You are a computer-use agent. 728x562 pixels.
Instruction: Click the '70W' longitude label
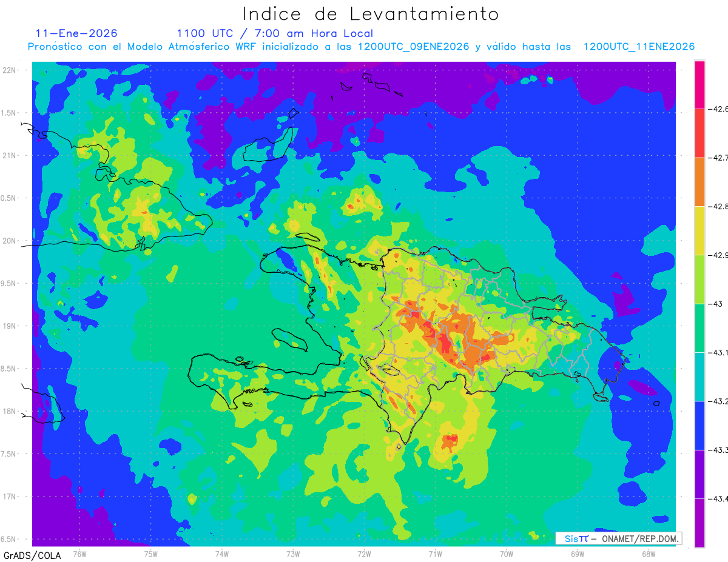pyautogui.click(x=507, y=554)
